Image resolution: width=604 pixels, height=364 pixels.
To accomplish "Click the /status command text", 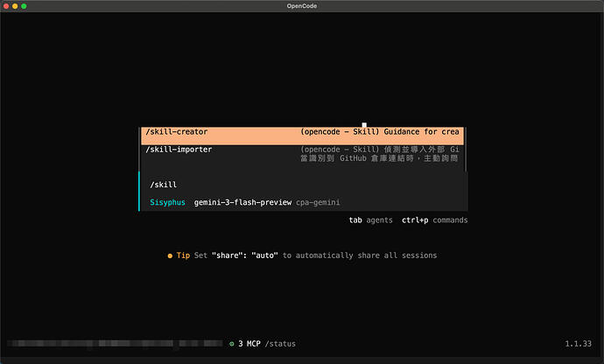I will [280, 344].
